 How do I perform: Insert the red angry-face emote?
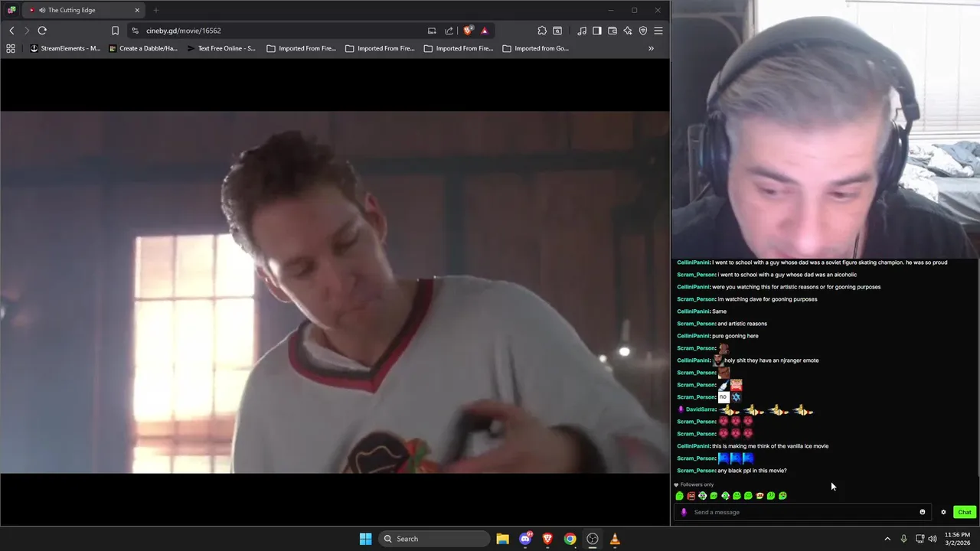click(691, 496)
